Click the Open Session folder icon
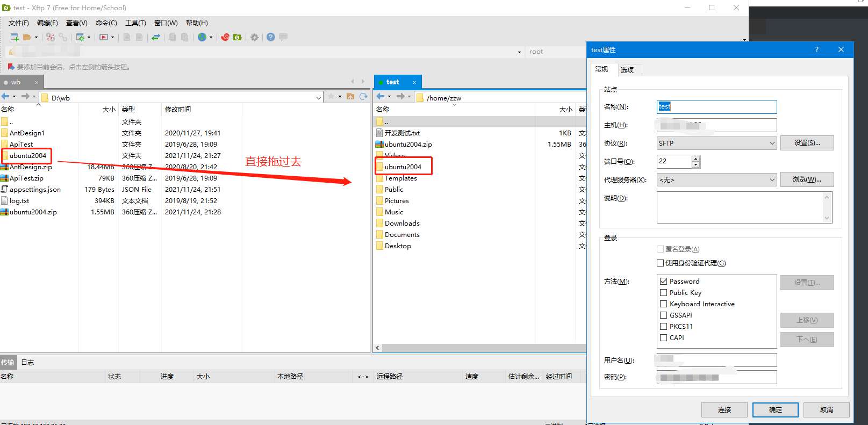Screen dimensions: 868x425 tap(27, 37)
